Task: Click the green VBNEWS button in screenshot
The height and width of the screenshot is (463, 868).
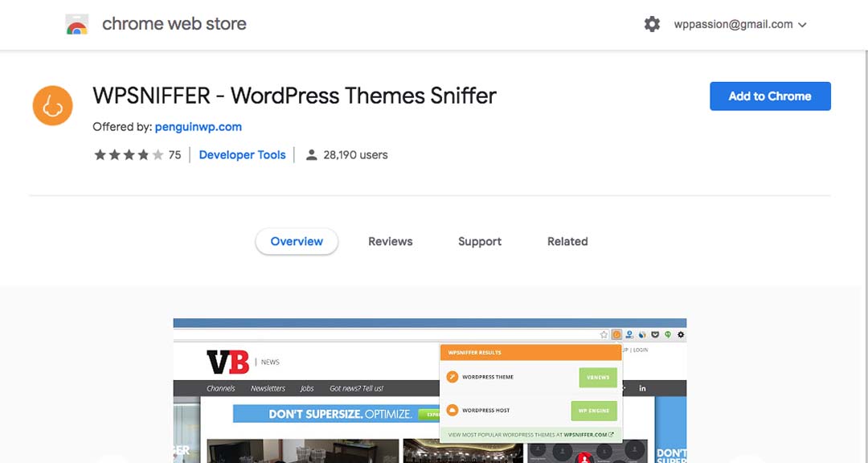Action: 598,377
